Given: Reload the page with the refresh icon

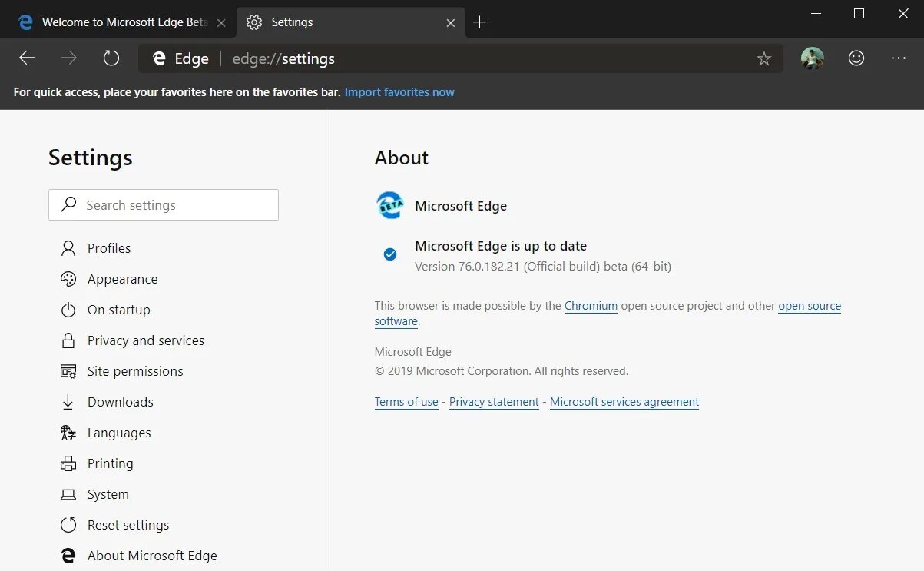Looking at the screenshot, I should click(x=111, y=58).
